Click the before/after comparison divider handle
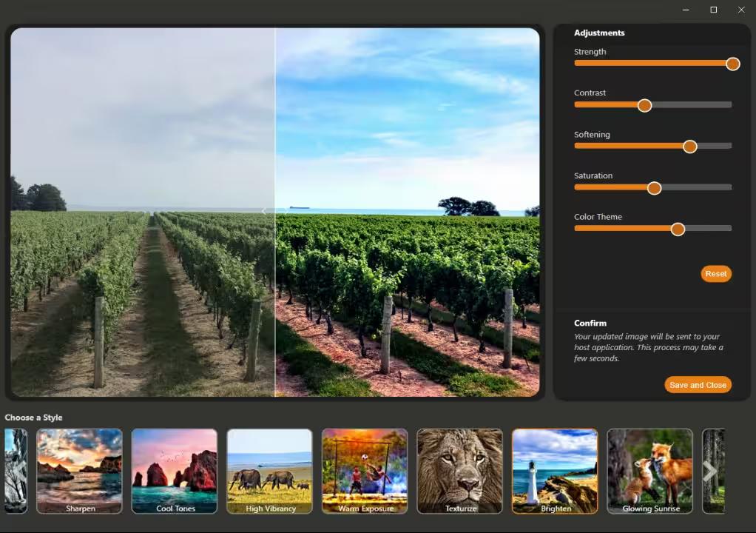This screenshot has width=756, height=533. click(275, 211)
